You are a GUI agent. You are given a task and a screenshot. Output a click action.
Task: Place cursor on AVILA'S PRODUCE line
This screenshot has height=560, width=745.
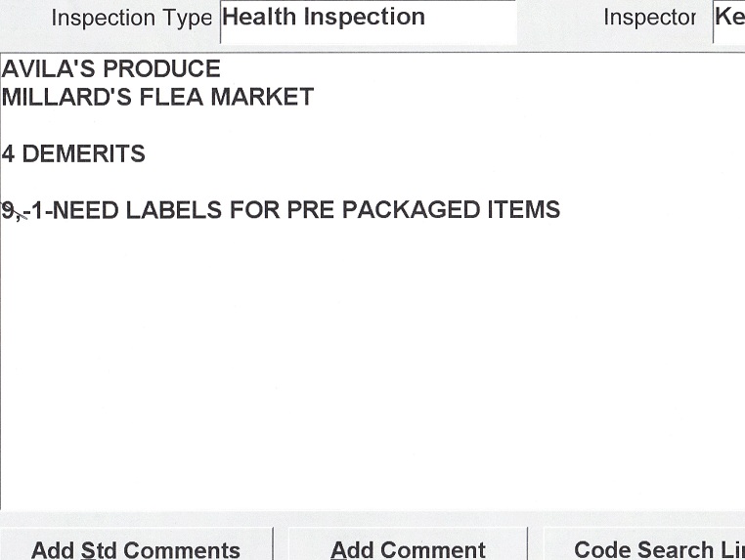point(111,69)
